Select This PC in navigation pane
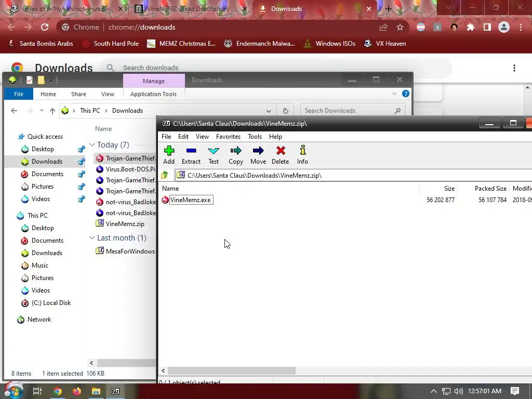 pyautogui.click(x=37, y=216)
